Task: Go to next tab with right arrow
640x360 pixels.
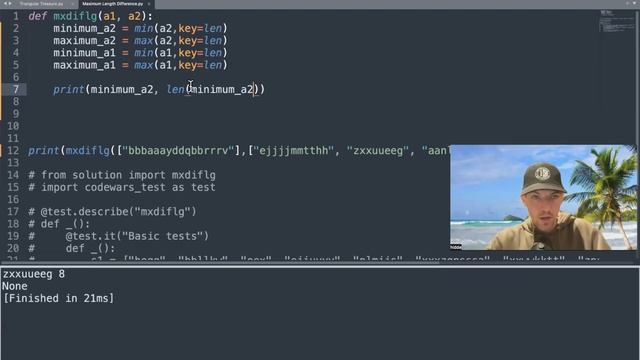Action: 10,4
